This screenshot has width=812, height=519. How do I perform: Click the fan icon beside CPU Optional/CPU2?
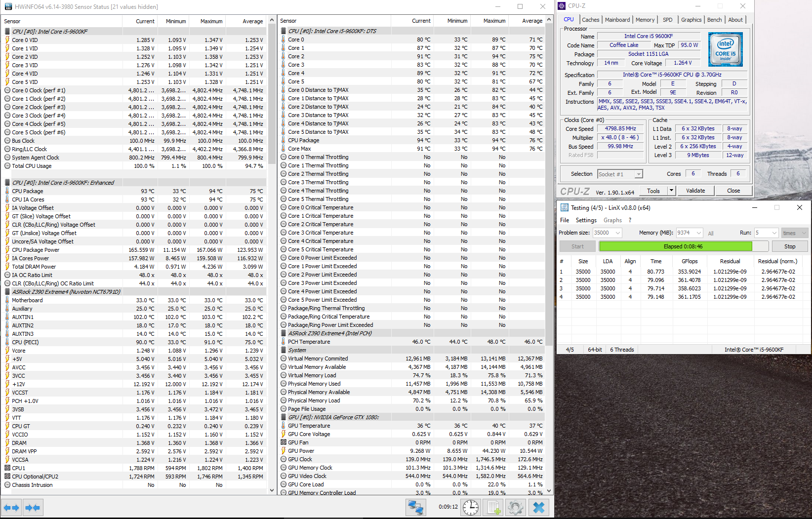pyautogui.click(x=7, y=477)
